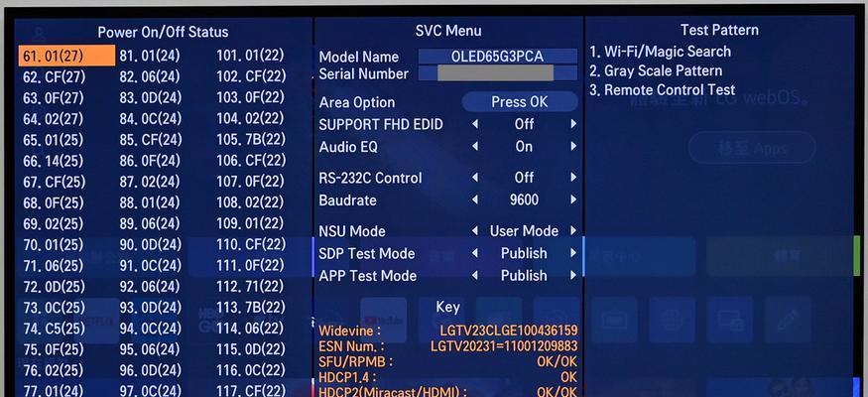Select status entry 66. 14(25)
The image size is (868, 397).
click(x=54, y=161)
